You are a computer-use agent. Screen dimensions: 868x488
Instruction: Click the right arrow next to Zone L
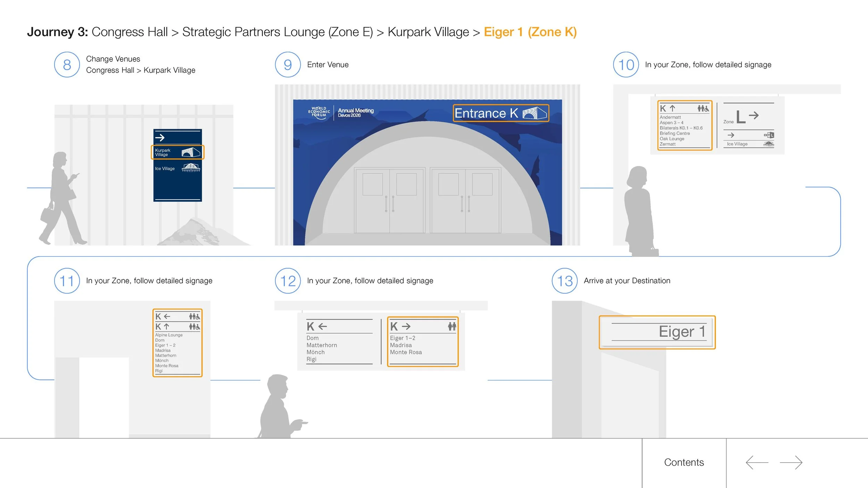(x=754, y=115)
